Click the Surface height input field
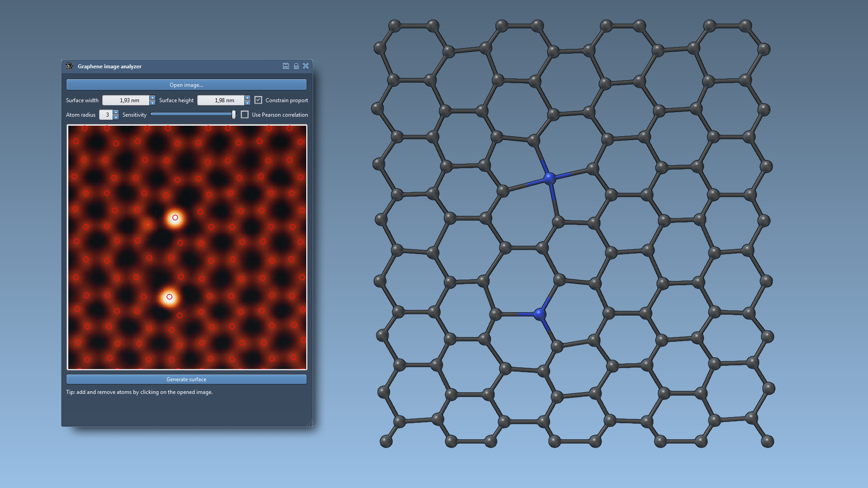 [221, 100]
